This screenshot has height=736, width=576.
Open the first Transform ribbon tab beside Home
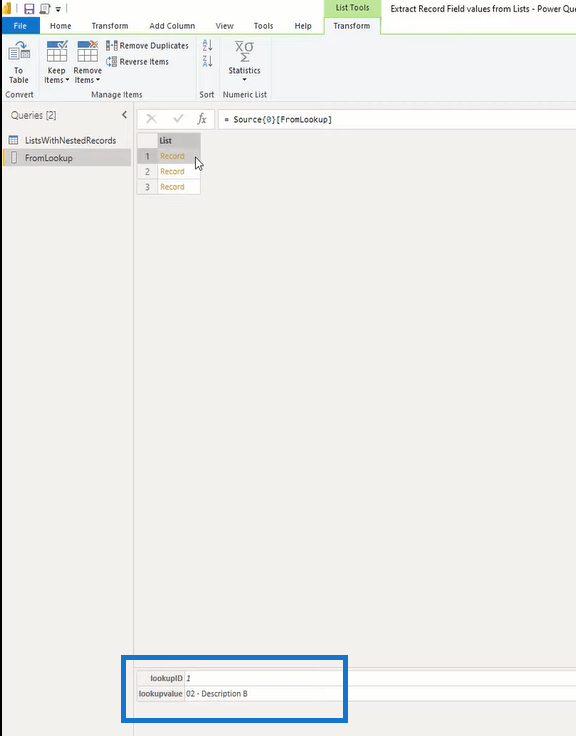pyautogui.click(x=110, y=26)
